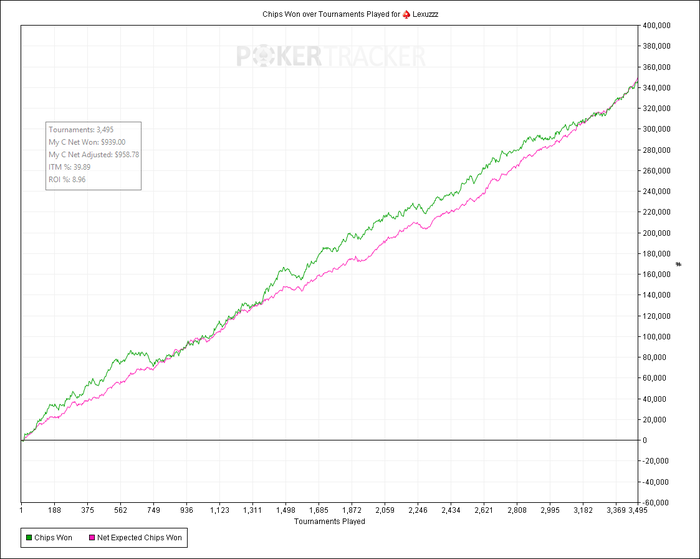Click the -60,000 y-axis label
Image resolution: width=700 pixels, height=559 pixels.
[x=655, y=502]
